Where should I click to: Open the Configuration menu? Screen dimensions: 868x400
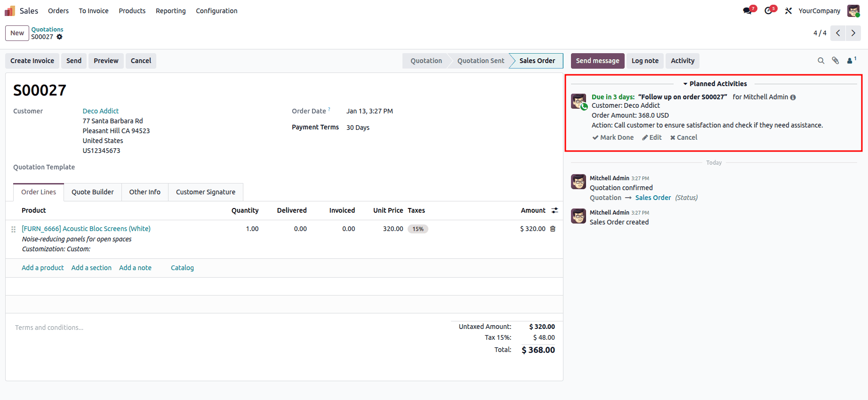point(217,11)
